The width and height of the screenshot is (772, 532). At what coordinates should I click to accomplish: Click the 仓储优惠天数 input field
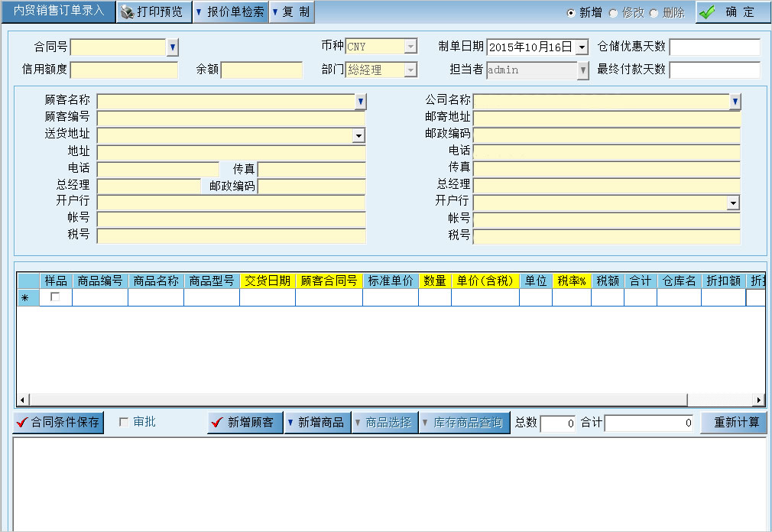pos(714,47)
